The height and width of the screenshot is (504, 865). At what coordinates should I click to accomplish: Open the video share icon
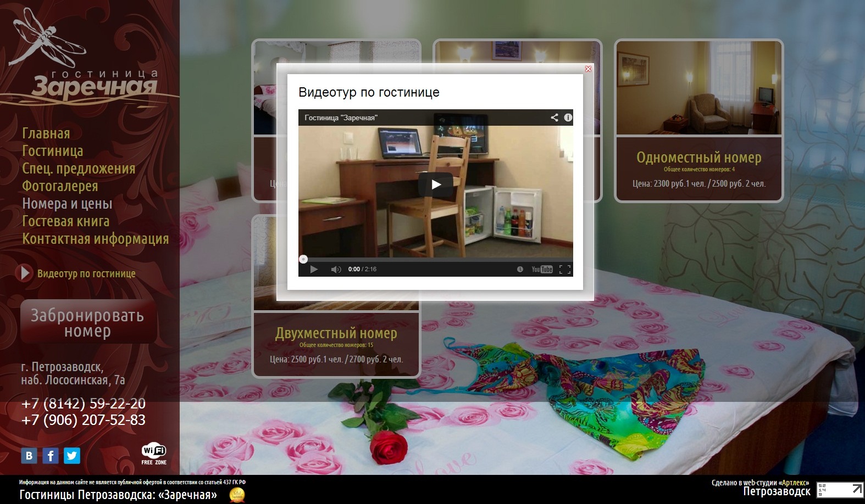555,117
